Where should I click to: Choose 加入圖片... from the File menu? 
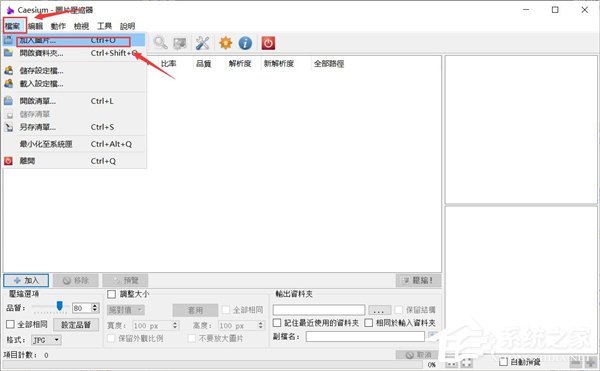(74, 40)
